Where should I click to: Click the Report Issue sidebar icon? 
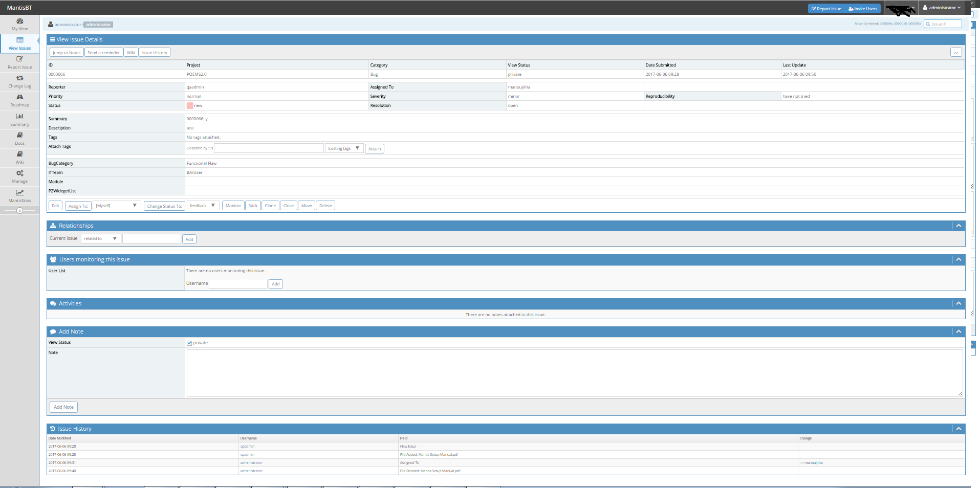(19, 59)
